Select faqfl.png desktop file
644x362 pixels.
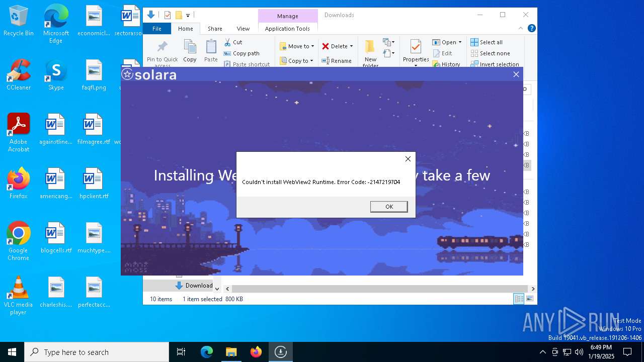(94, 75)
